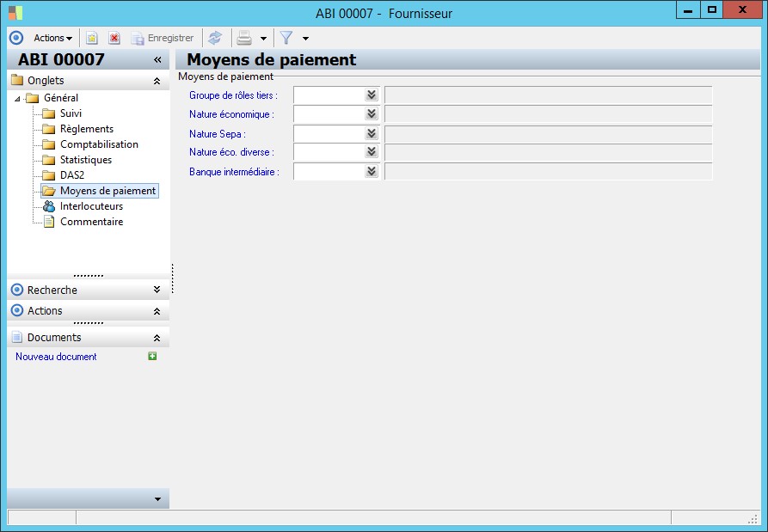Click the Groupe de rôles tiers label
Viewport: 768px width, 532px height.
[233, 95]
